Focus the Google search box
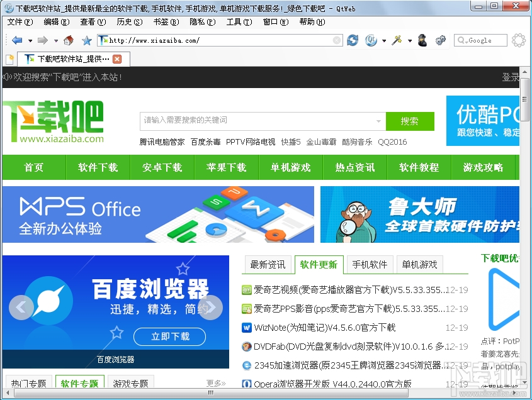The width and height of the screenshot is (532, 400). click(480, 40)
